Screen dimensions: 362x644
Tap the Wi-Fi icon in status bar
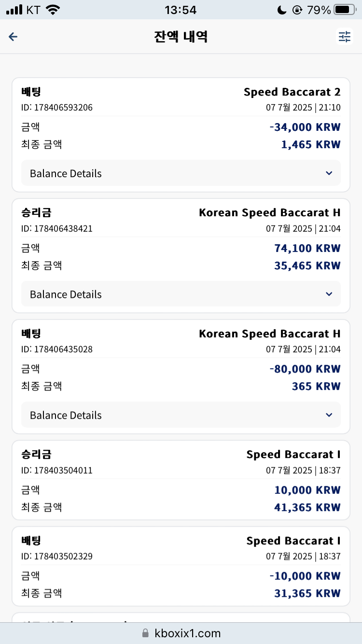point(53,10)
